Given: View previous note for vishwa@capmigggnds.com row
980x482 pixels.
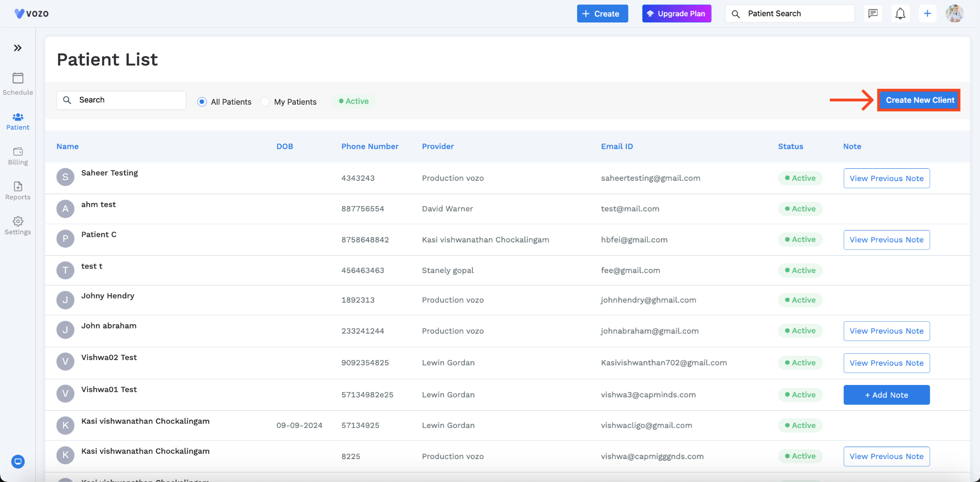Looking at the screenshot, I should [x=886, y=456].
